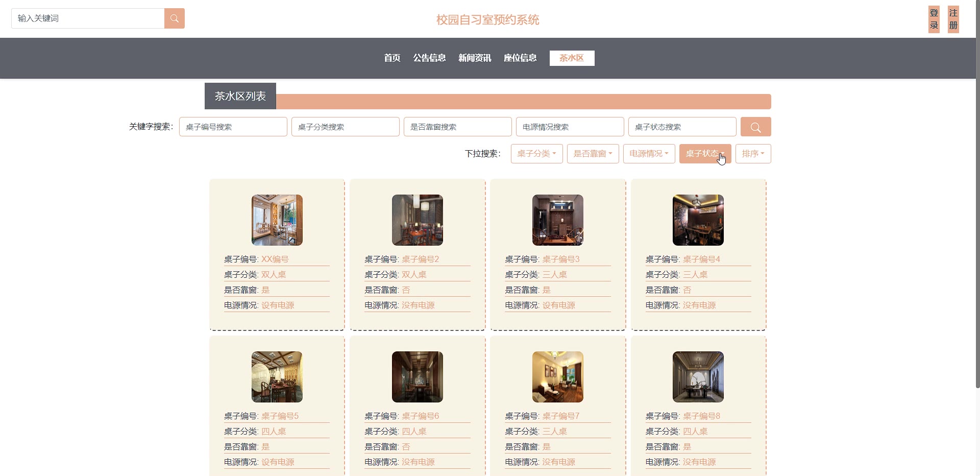This screenshot has width=980, height=476.
Task: Focus the 桌子状态搜索 input field
Action: pyautogui.click(x=682, y=127)
